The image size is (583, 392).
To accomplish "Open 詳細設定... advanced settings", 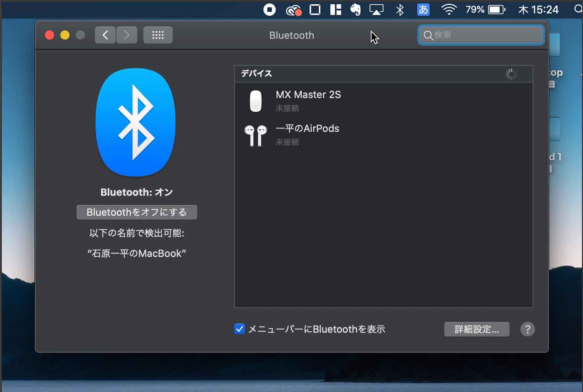I will pyautogui.click(x=477, y=329).
